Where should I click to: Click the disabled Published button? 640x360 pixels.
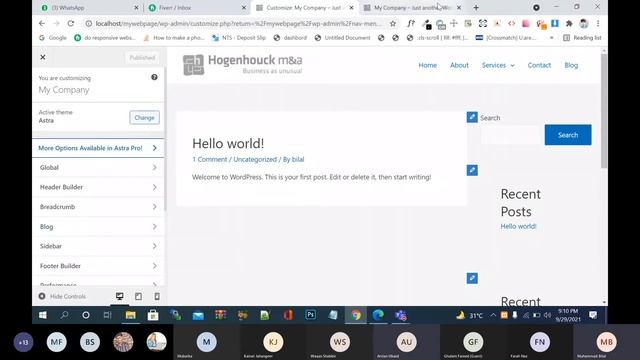(142, 58)
